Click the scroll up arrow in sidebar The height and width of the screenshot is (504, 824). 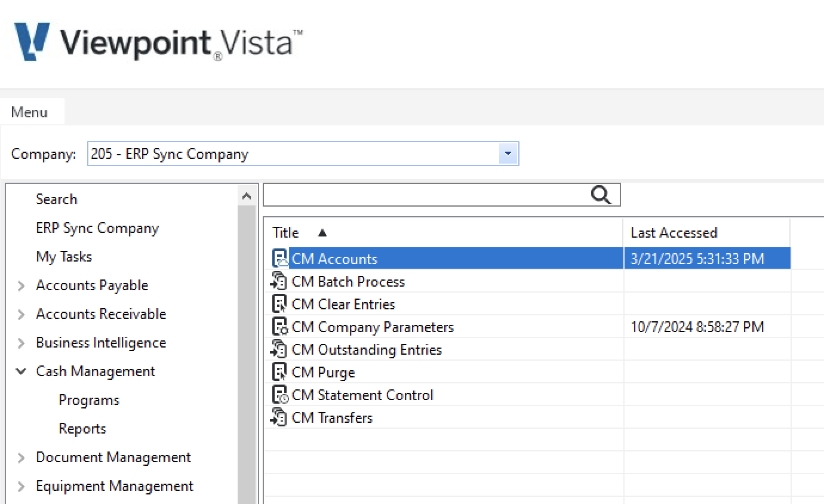click(245, 196)
